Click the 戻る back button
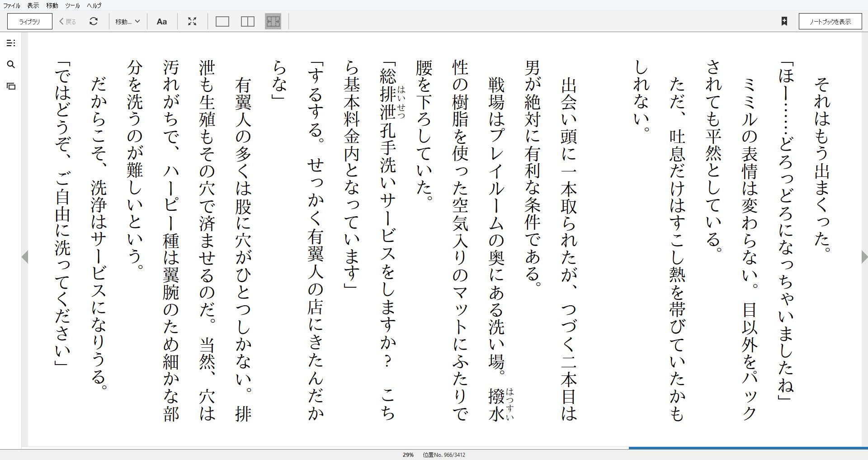Viewport: 868px width, 460px height. [68, 21]
